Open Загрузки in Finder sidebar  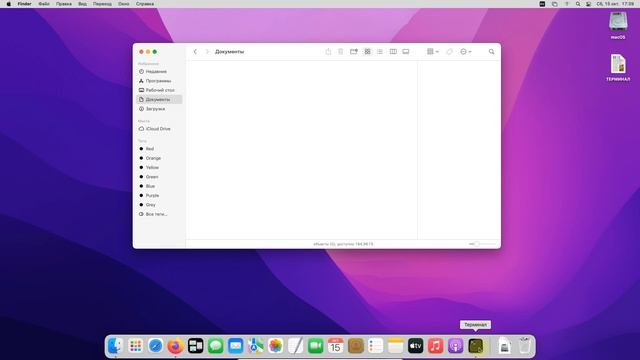(x=159, y=109)
